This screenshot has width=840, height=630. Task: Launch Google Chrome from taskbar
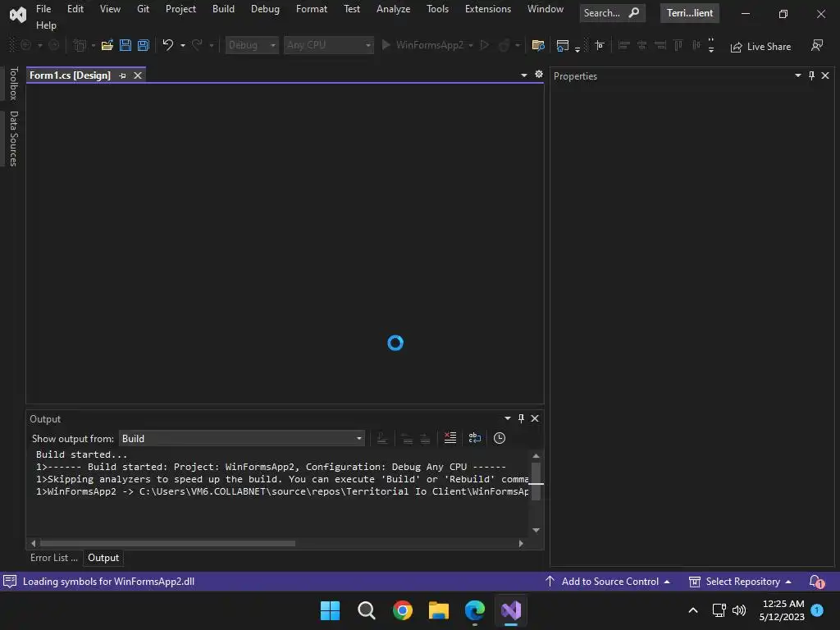tap(402, 610)
